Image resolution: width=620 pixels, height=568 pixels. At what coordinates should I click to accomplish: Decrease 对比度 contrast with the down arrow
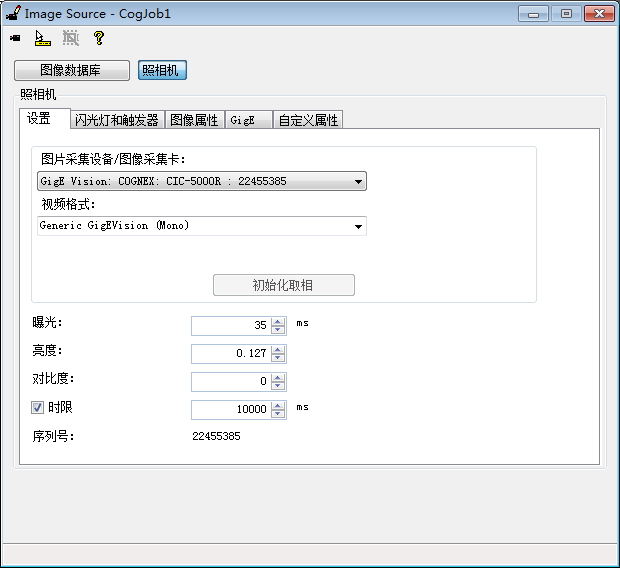tap(278, 386)
